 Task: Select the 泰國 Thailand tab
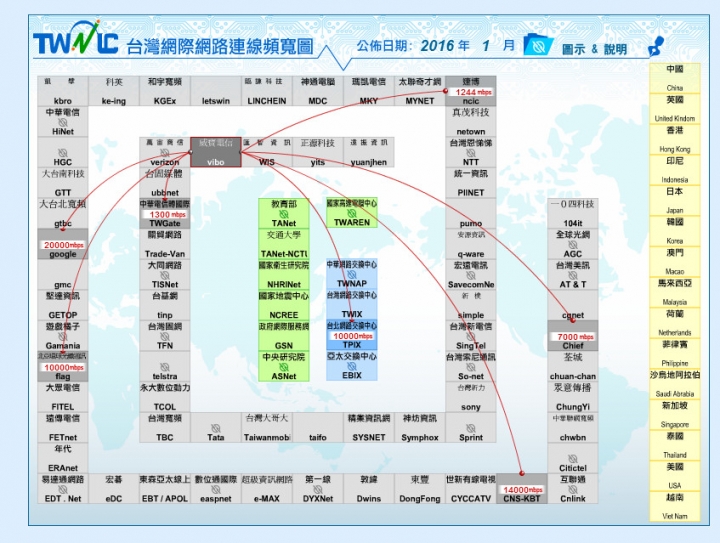click(x=675, y=445)
